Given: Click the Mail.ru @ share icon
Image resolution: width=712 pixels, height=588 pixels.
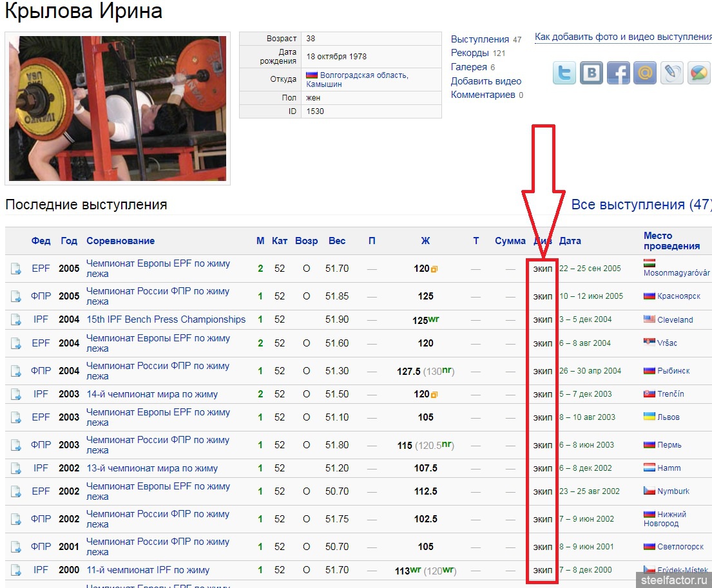Looking at the screenshot, I should click(644, 73).
